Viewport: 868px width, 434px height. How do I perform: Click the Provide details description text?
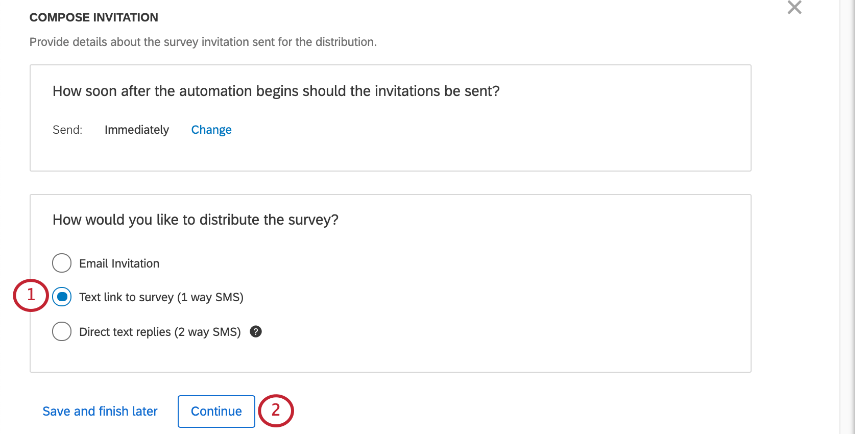click(203, 42)
